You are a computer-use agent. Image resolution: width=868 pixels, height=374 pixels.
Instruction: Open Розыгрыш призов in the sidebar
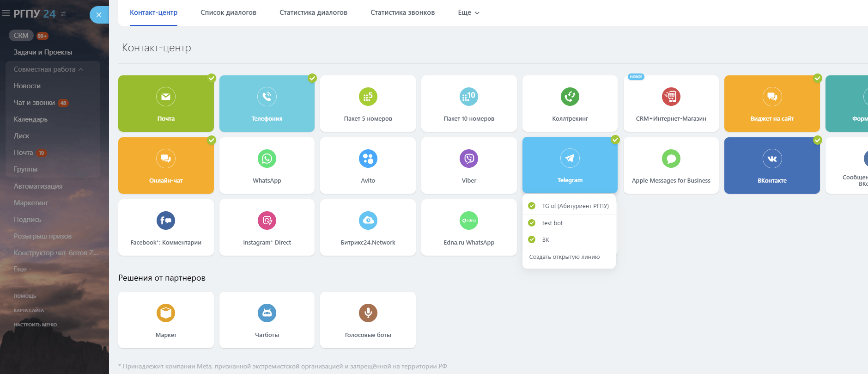point(43,236)
